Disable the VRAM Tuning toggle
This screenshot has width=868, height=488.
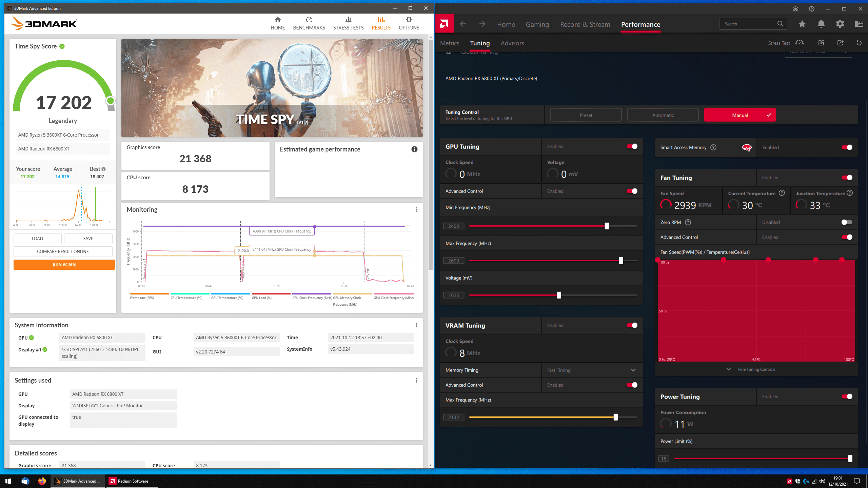coord(632,325)
